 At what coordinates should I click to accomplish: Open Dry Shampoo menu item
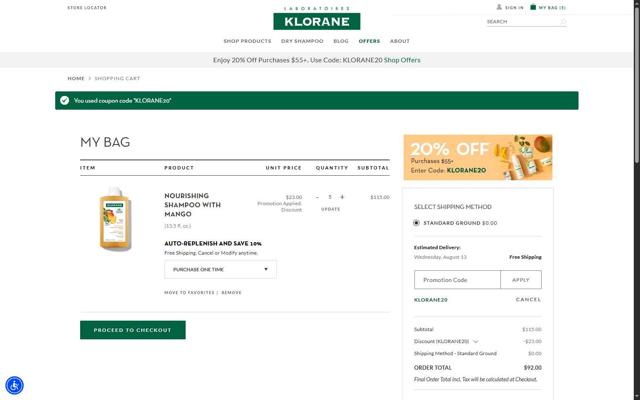pyautogui.click(x=302, y=41)
